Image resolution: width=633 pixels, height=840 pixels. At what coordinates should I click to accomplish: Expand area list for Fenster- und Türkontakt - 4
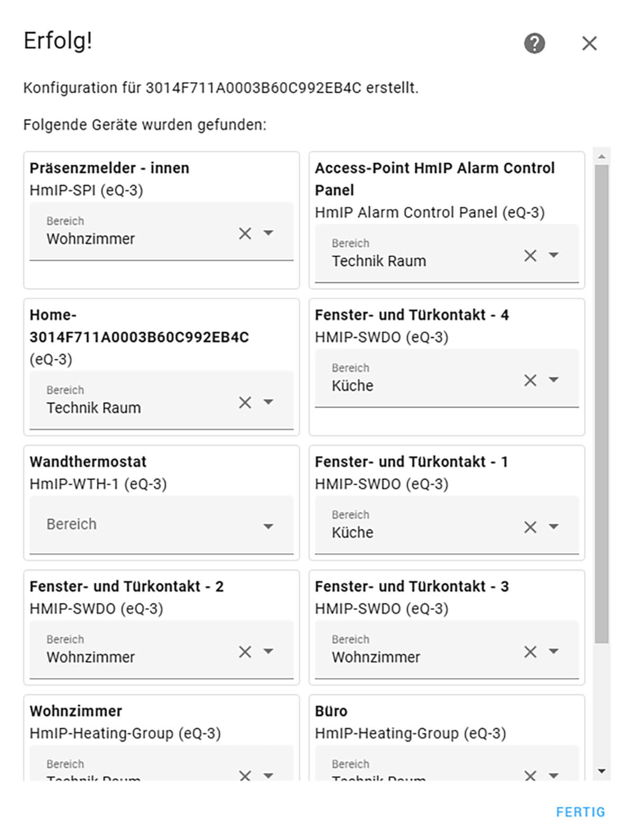coord(554,380)
